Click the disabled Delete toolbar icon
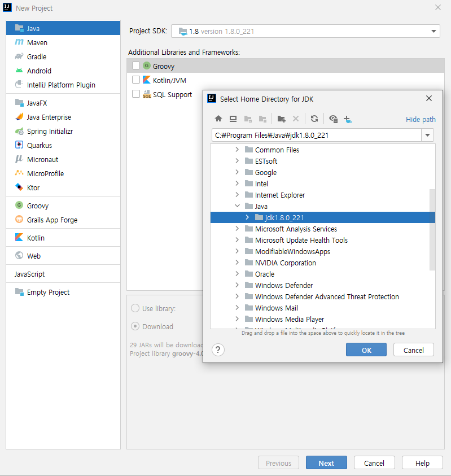 (x=296, y=119)
